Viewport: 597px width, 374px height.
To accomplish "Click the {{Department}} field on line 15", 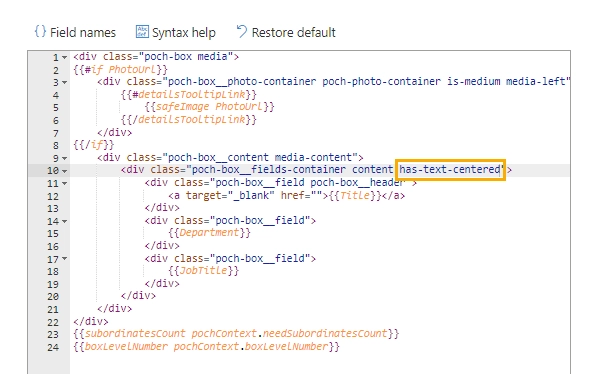I will click(x=209, y=233).
